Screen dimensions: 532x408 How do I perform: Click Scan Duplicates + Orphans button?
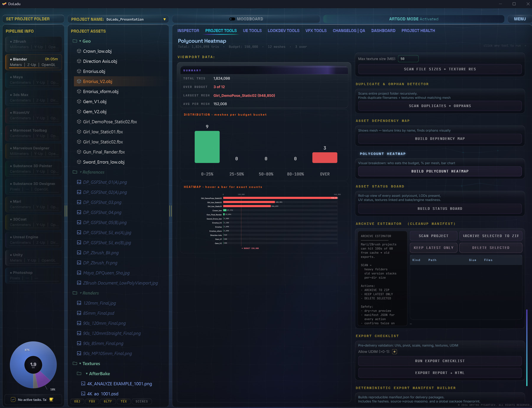pos(440,106)
